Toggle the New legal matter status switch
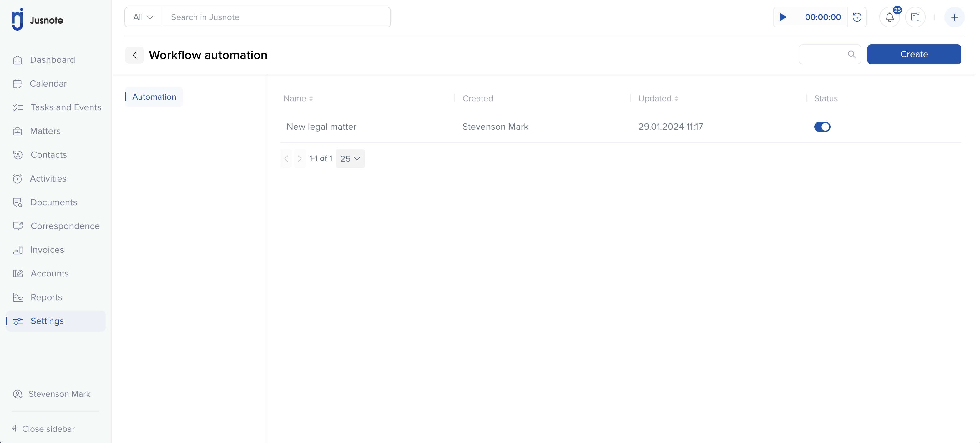The image size is (980, 443). coord(822,127)
